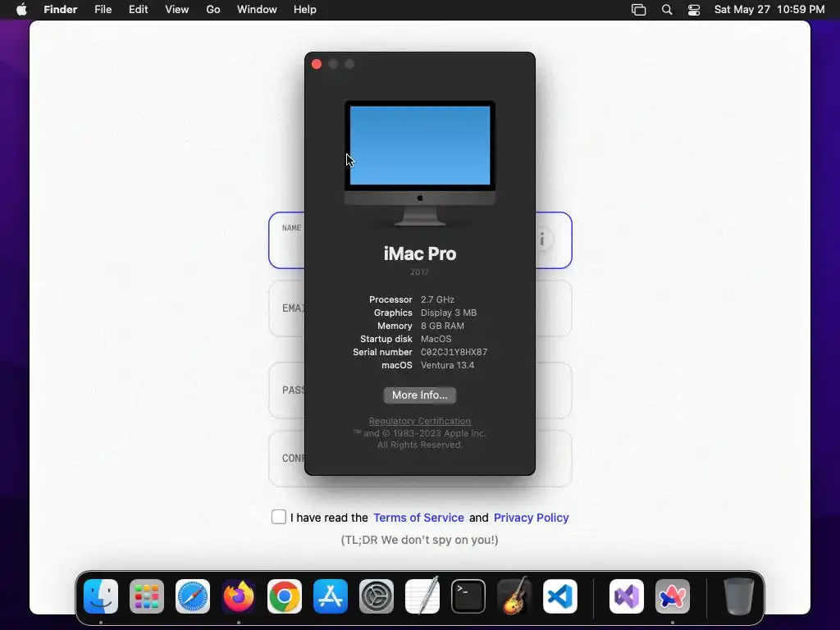Launch GarageBand from the dock
Image resolution: width=840 pixels, height=630 pixels.
click(x=514, y=596)
